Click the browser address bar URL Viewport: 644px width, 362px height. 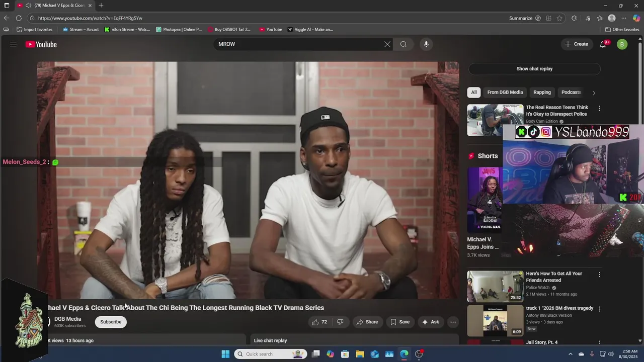tap(91, 18)
